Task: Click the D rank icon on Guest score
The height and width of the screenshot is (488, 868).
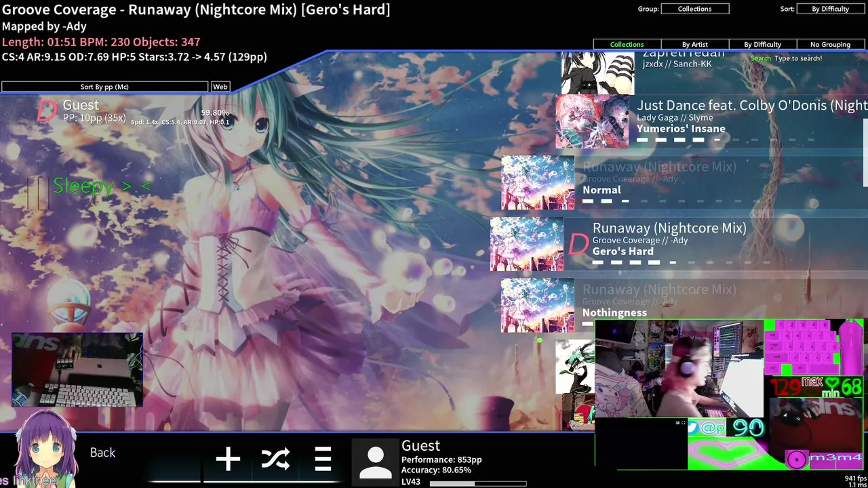Action: [47, 110]
